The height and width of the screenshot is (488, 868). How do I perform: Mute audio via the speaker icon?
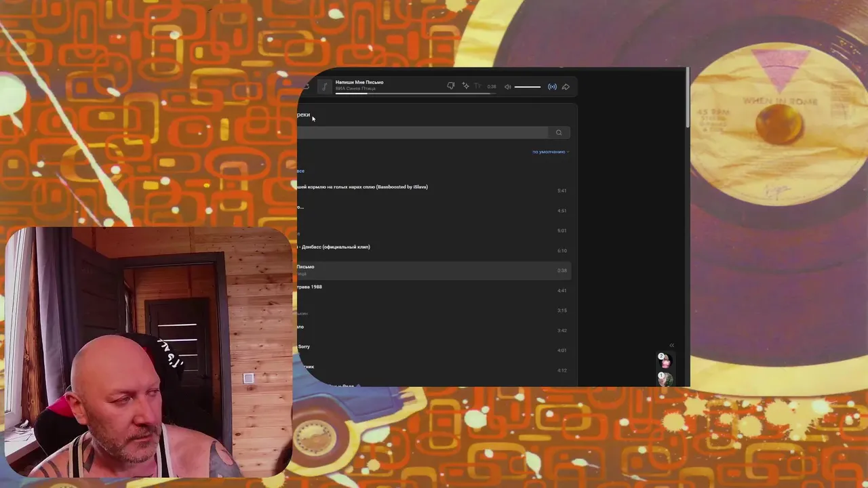coord(507,87)
